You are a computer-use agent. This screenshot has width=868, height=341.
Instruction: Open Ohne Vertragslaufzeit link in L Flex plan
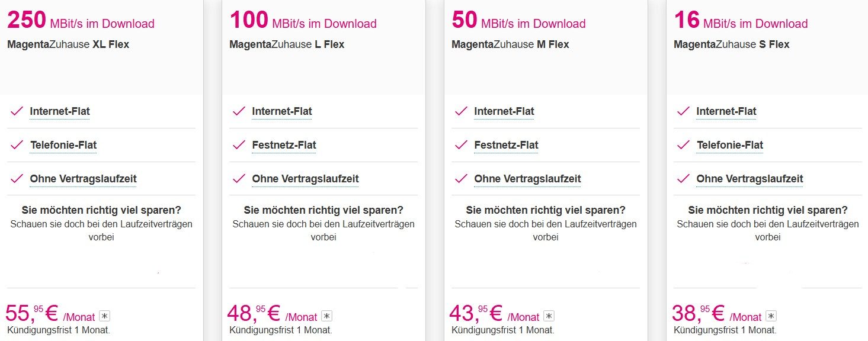click(305, 179)
